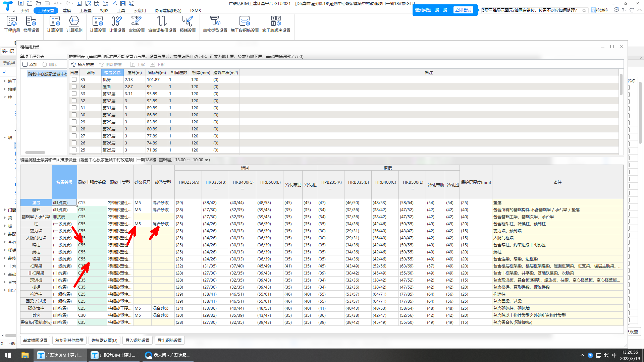Open Windows Start menu
Viewport: 644px width, 362px height.
(x=8, y=355)
